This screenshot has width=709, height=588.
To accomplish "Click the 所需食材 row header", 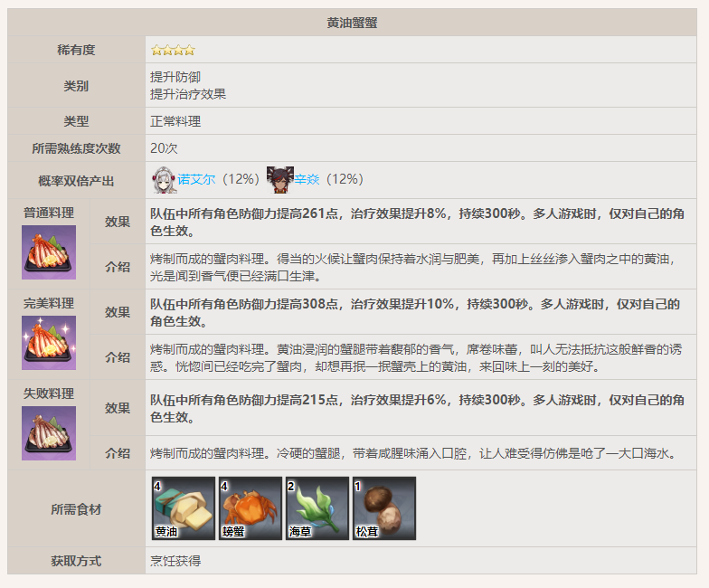I will tap(76, 509).
